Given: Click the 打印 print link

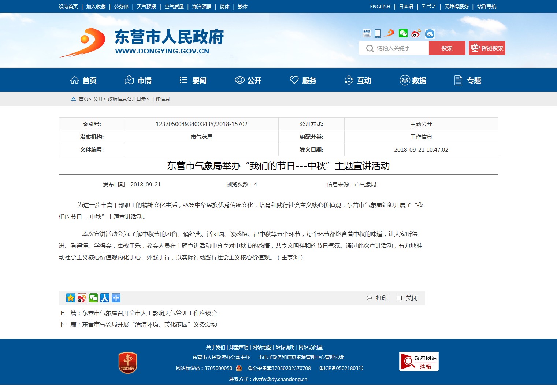Looking at the screenshot, I should coord(378,298).
